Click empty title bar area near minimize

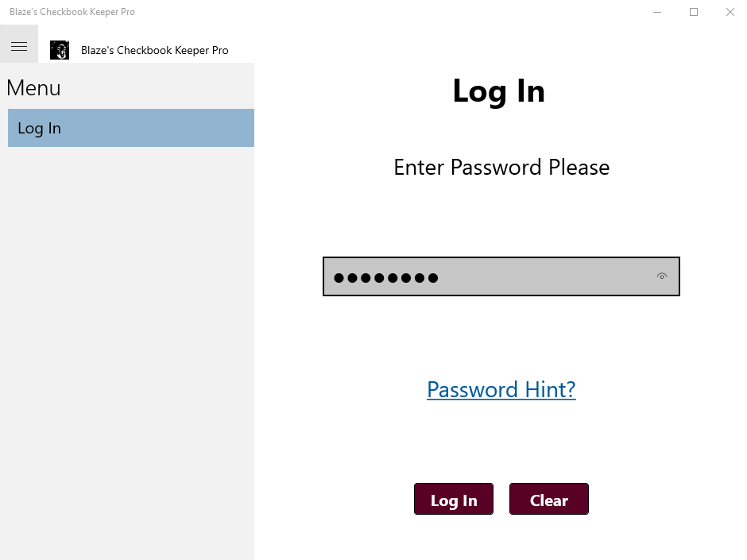(476, 12)
